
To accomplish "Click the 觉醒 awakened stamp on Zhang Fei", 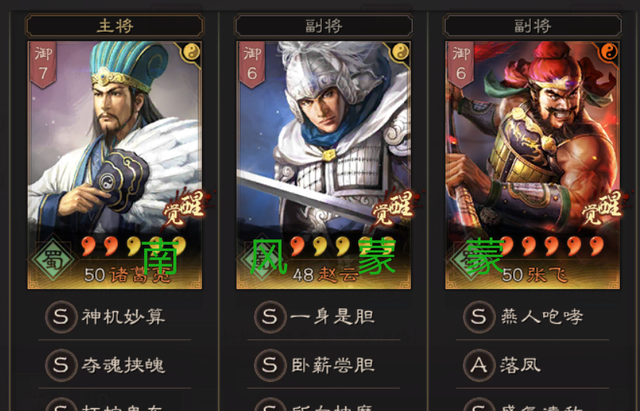I will click(x=602, y=209).
